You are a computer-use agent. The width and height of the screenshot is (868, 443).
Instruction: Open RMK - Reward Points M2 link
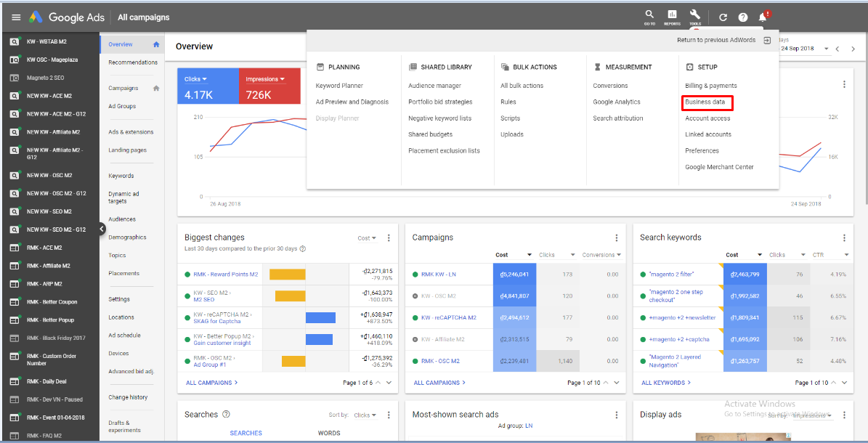[x=226, y=274]
